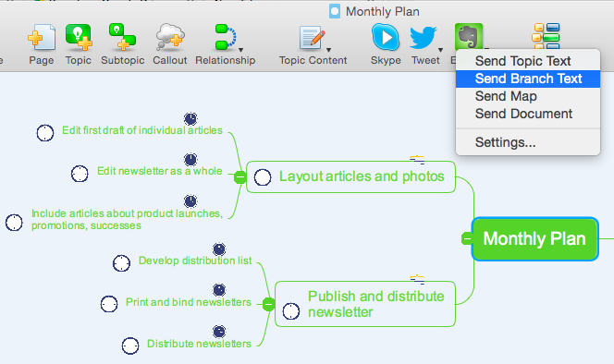Click progress circle beside Distribute newsletters

coord(130,346)
